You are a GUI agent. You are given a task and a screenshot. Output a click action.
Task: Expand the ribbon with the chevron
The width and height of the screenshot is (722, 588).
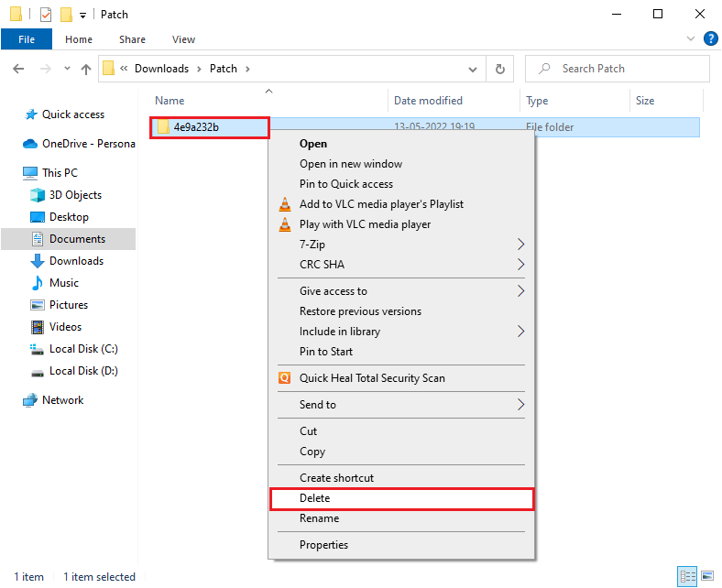point(691,39)
